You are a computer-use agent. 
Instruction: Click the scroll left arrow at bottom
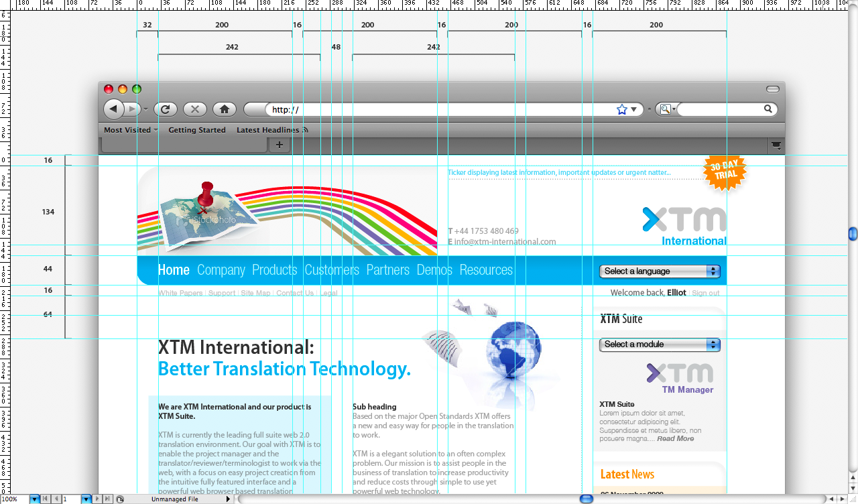tap(831, 499)
